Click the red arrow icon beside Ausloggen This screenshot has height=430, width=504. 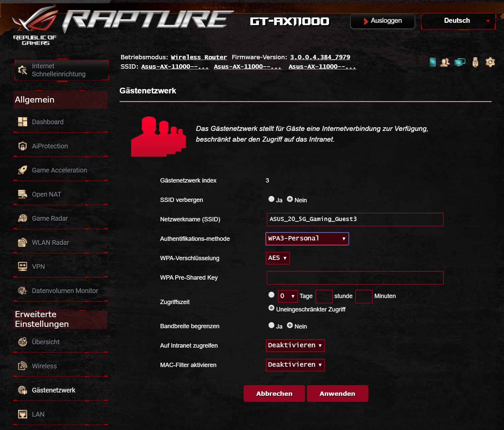366,21
